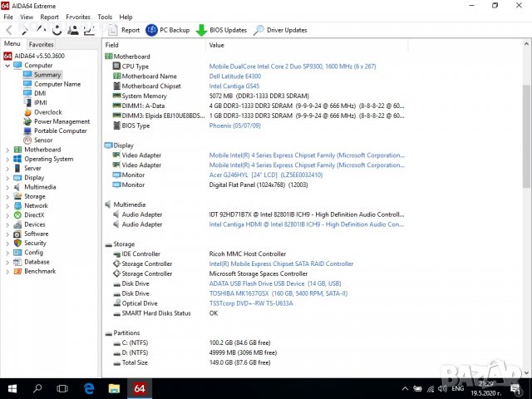Open the Tools menu
The image size is (532, 399).
point(105,17)
